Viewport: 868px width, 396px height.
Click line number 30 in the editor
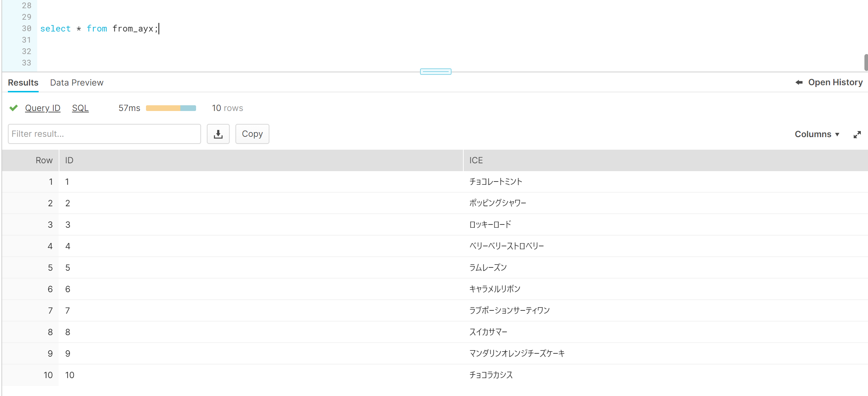(x=26, y=29)
